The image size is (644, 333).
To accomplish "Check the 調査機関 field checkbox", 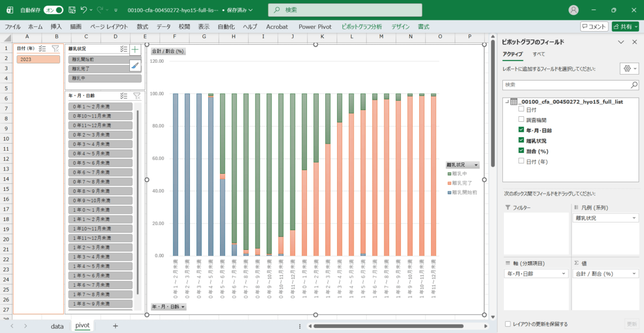I will point(521,120).
